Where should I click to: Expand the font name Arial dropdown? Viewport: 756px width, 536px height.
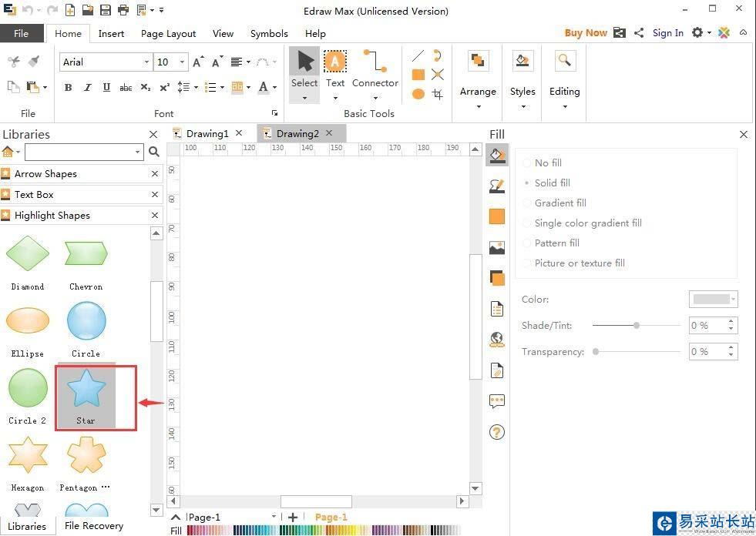point(146,62)
